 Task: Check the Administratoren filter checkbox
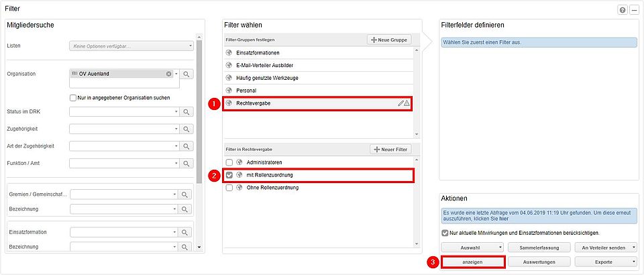pos(229,162)
